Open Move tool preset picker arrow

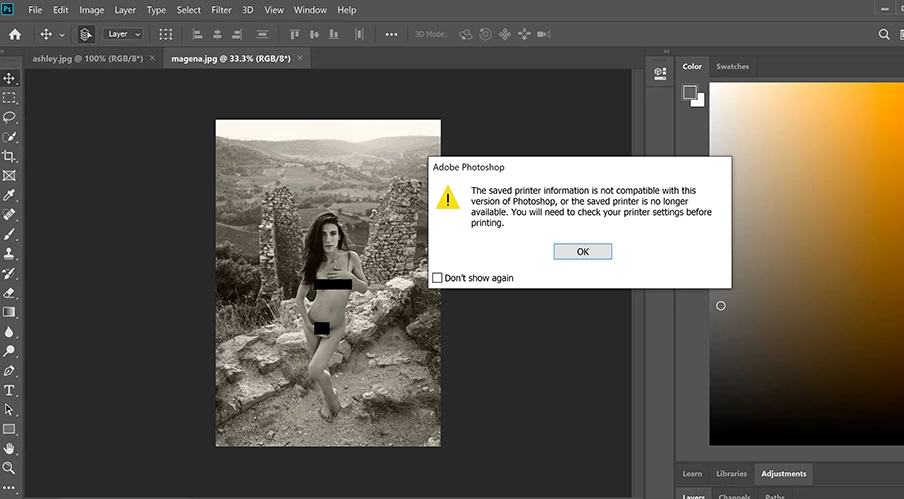point(62,34)
